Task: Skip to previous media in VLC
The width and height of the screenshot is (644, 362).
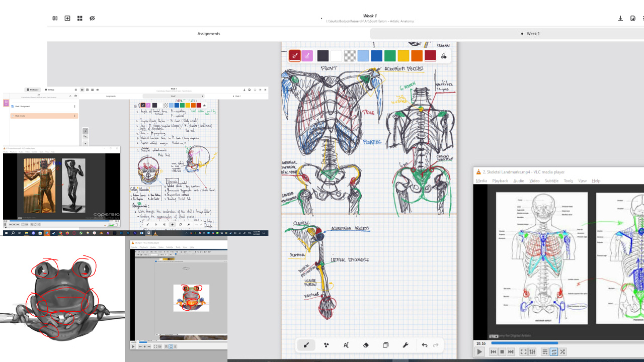Action: (x=494, y=352)
